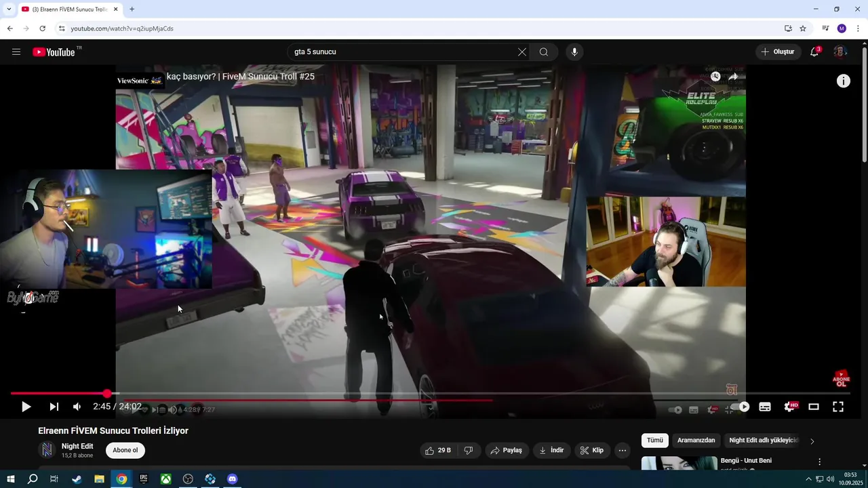Open browser media controls icon
Screen dimensions: 868x488
click(x=825, y=28)
